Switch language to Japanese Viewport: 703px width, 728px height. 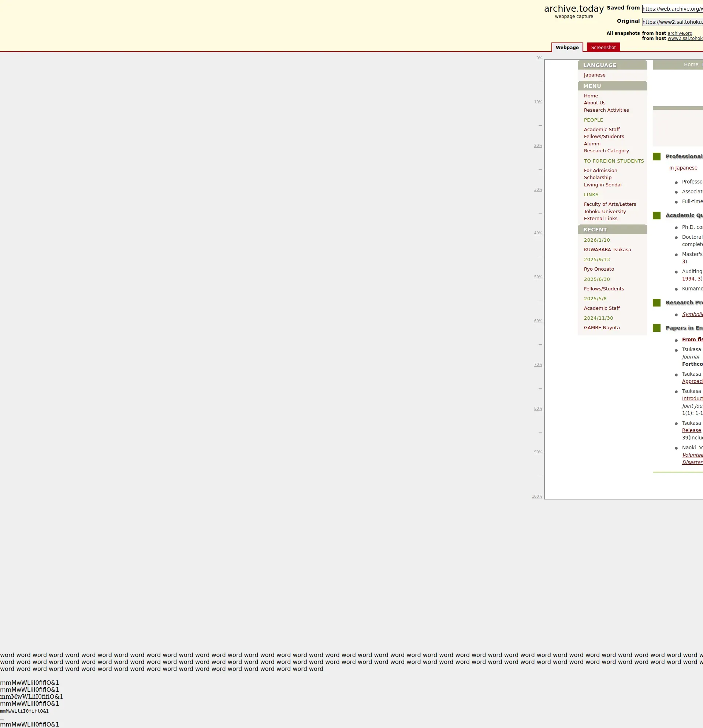pos(594,75)
